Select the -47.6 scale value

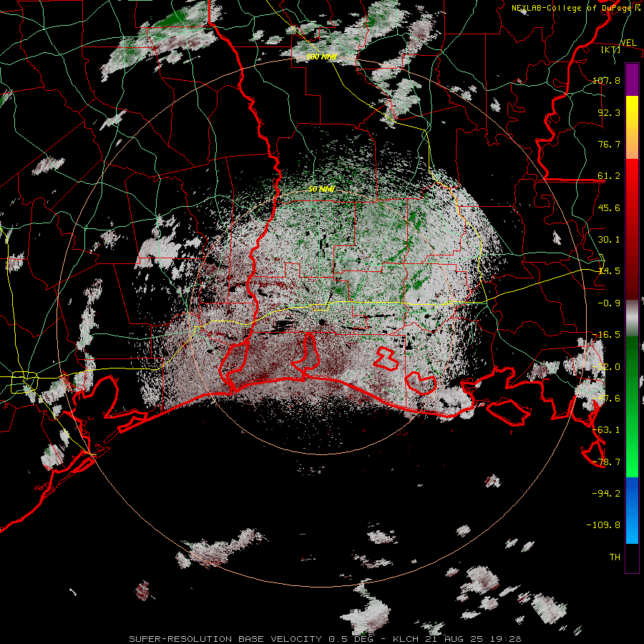tap(606, 399)
